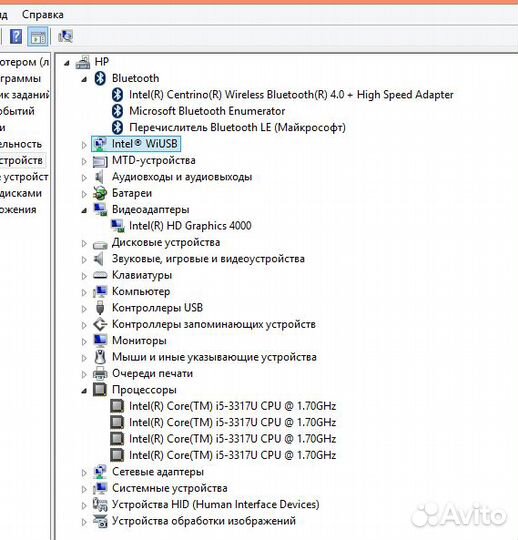Select the last i5-3317U CPU entry
This screenshot has height=540, width=518.
[x=232, y=455]
